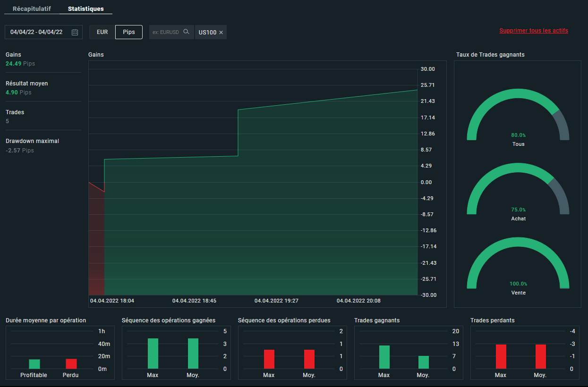Image resolution: width=588 pixels, height=387 pixels.
Task: Focus the EURUSD asset search field
Action: [x=166, y=32]
